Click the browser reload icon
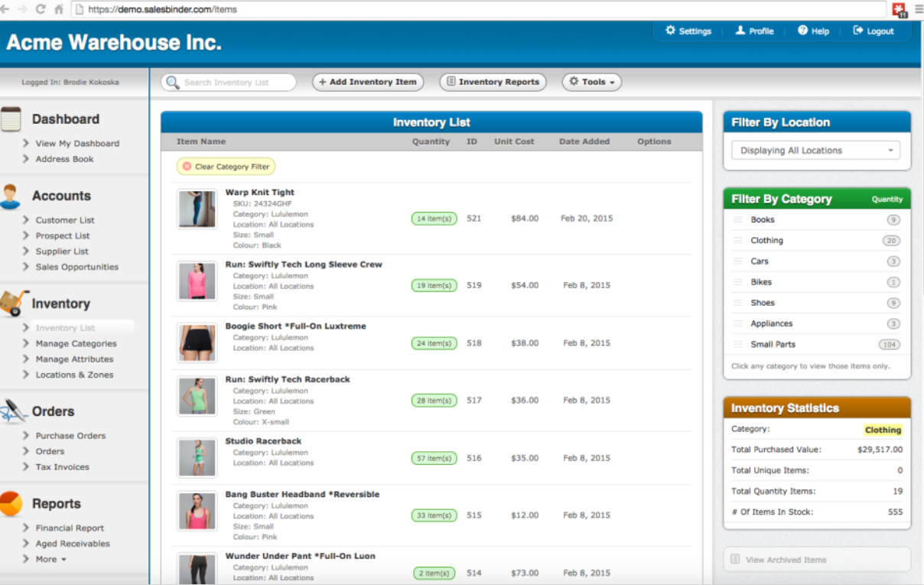The image size is (924, 585). 40,10
